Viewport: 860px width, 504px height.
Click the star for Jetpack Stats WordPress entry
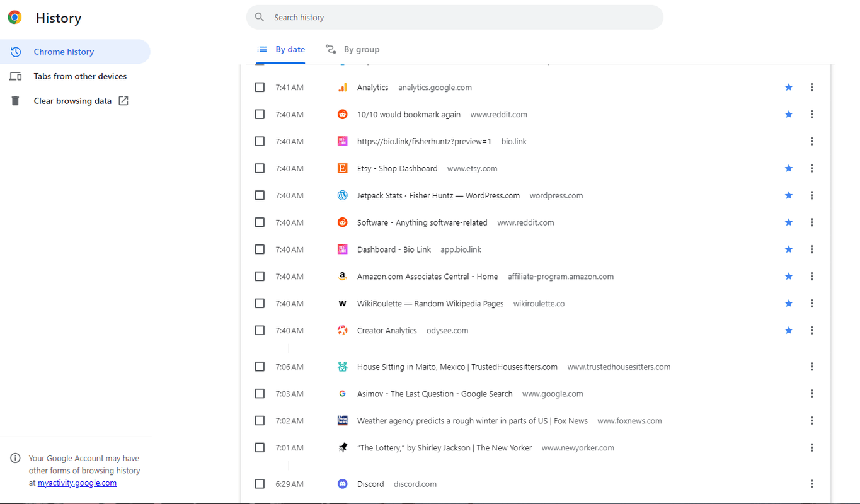(x=789, y=195)
